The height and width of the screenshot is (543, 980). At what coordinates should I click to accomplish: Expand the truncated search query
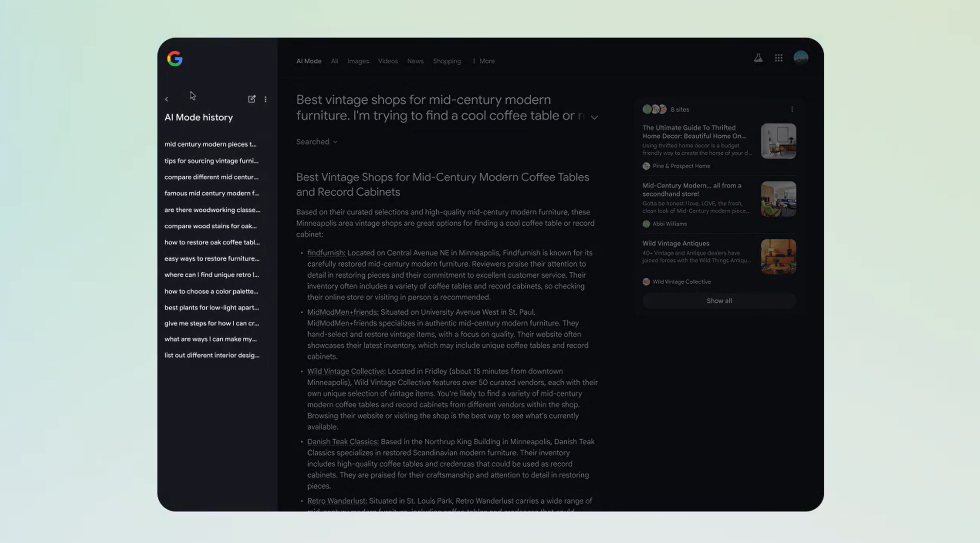tap(594, 117)
